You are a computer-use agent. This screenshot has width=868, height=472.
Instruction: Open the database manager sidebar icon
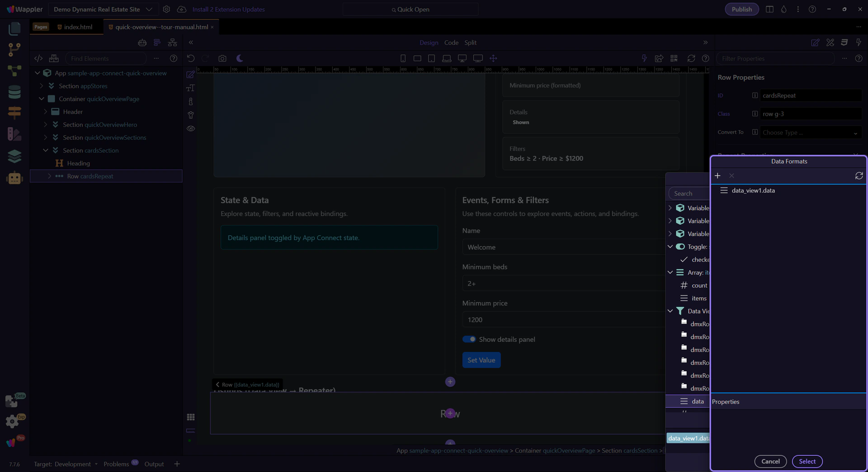pyautogui.click(x=14, y=92)
